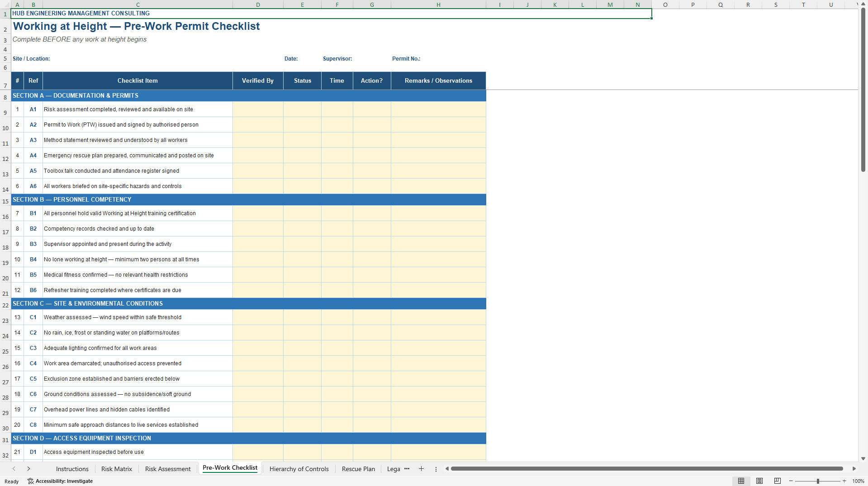The height and width of the screenshot is (486, 868).
Task: Click the Status cell for item C1
Action: pyautogui.click(x=303, y=317)
